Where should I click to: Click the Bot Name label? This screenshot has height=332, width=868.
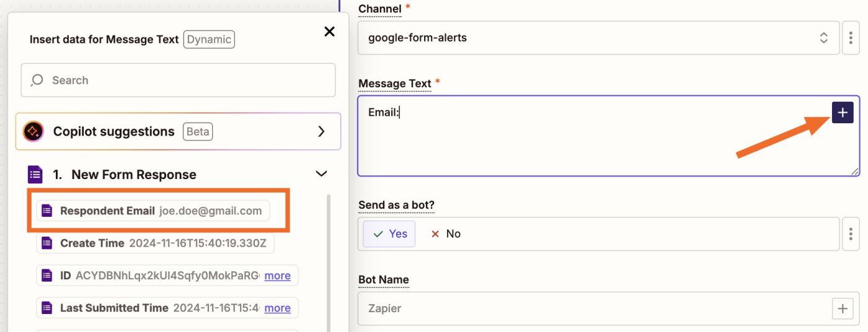(x=384, y=280)
